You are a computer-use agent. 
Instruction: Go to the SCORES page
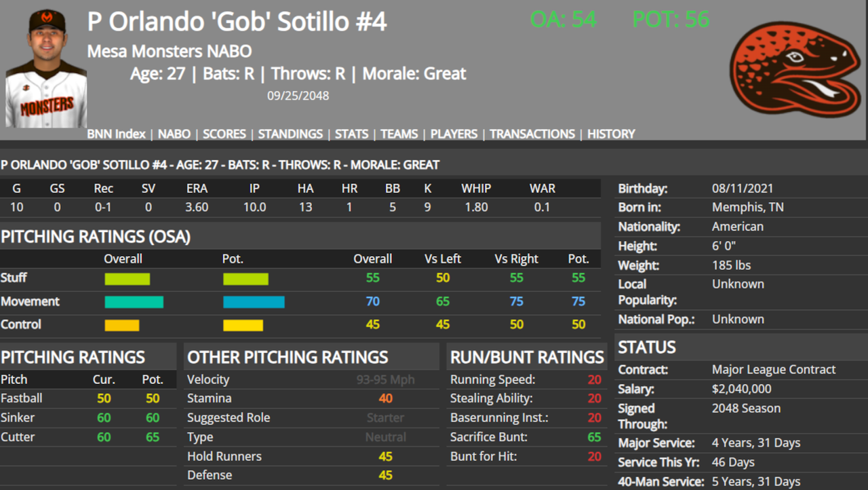224,134
